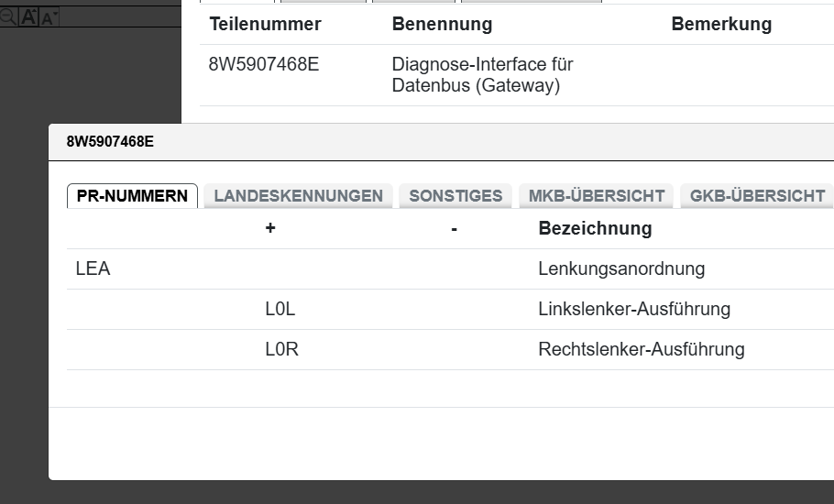Image resolution: width=834 pixels, height=504 pixels.
Task: Select the L0L PR number entry
Action: [280, 310]
